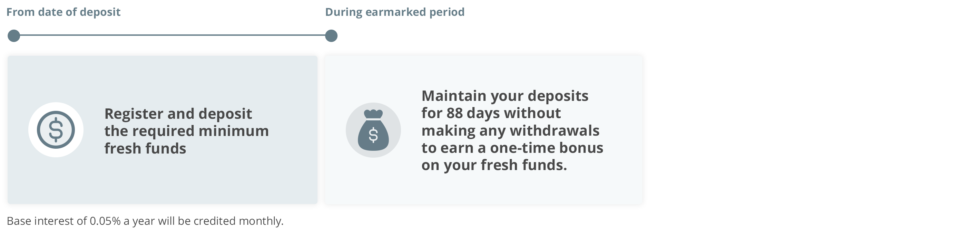The image size is (980, 232).
Task: Click the "on your fresh funds." line
Action: click(494, 165)
